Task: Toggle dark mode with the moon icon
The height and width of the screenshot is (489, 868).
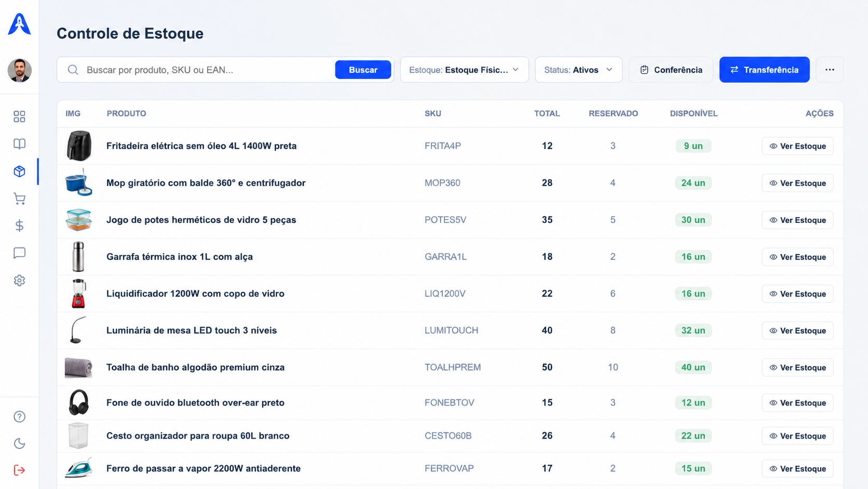Action: pos(19,443)
